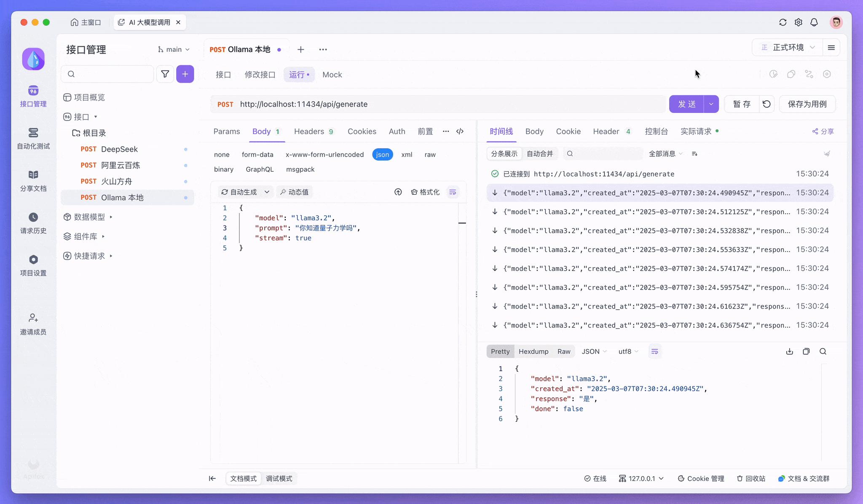Open the 控制台 response tab
The width and height of the screenshot is (863, 504).
[656, 131]
